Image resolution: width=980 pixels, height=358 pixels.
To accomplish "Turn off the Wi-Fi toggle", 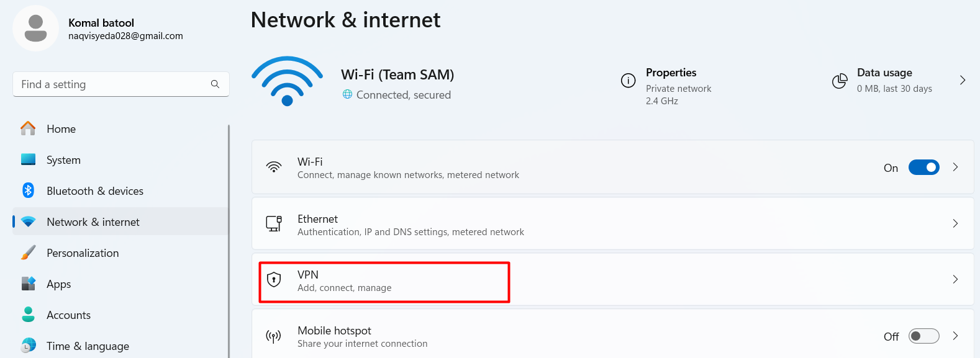I will tap(923, 168).
